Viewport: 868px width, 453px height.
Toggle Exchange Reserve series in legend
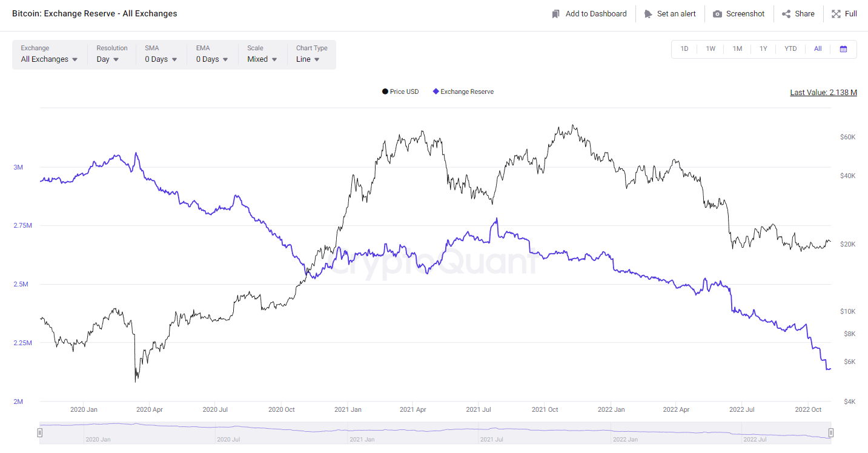[x=463, y=92]
